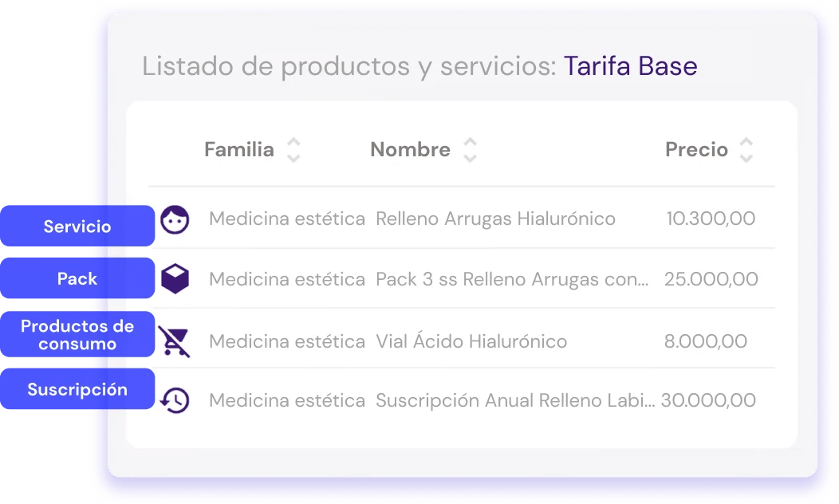Click the Nombre column header
This screenshot has width=839, height=504.
click(x=411, y=150)
